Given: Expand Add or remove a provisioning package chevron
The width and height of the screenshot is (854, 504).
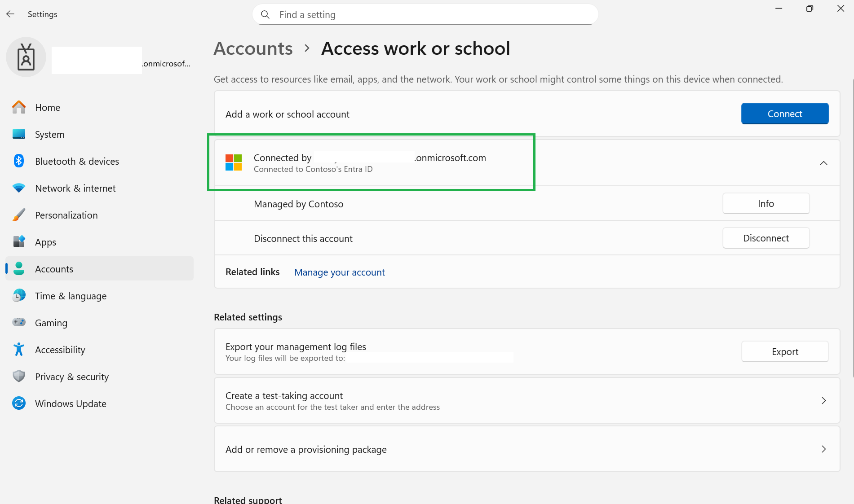Looking at the screenshot, I should pos(823,449).
